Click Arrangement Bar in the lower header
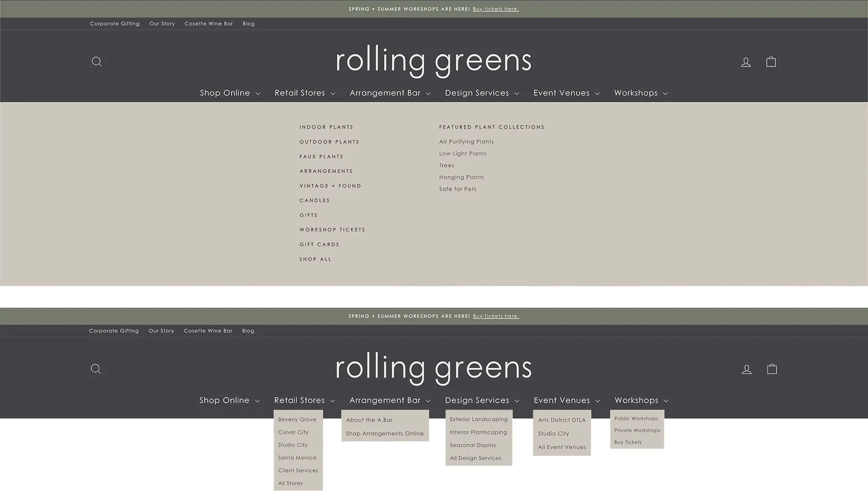Image resolution: width=868 pixels, height=491 pixels. click(390, 400)
